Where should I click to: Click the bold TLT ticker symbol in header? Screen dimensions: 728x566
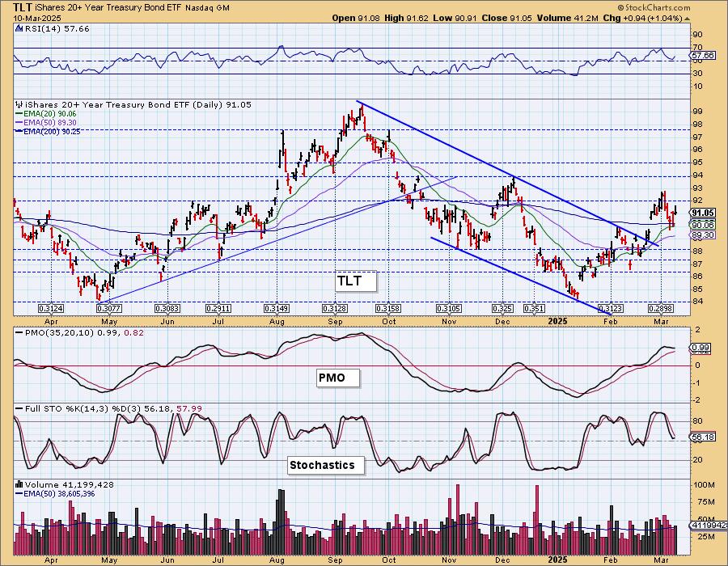pyautogui.click(x=23, y=7)
